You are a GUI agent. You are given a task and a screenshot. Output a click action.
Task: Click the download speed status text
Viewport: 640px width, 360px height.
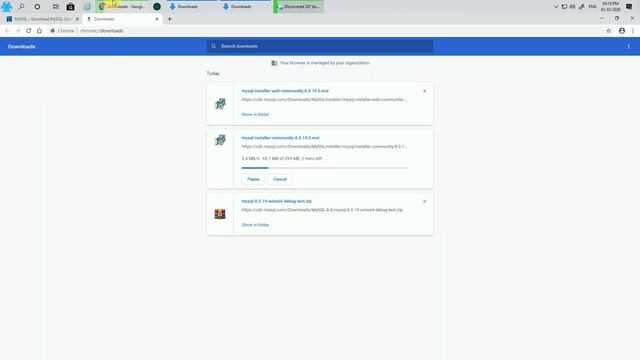(282, 158)
